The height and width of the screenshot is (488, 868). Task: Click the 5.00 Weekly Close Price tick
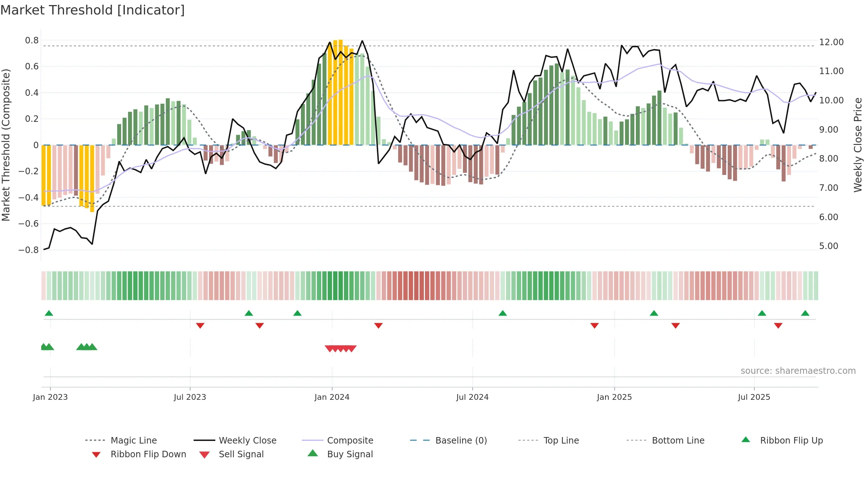[x=829, y=246]
